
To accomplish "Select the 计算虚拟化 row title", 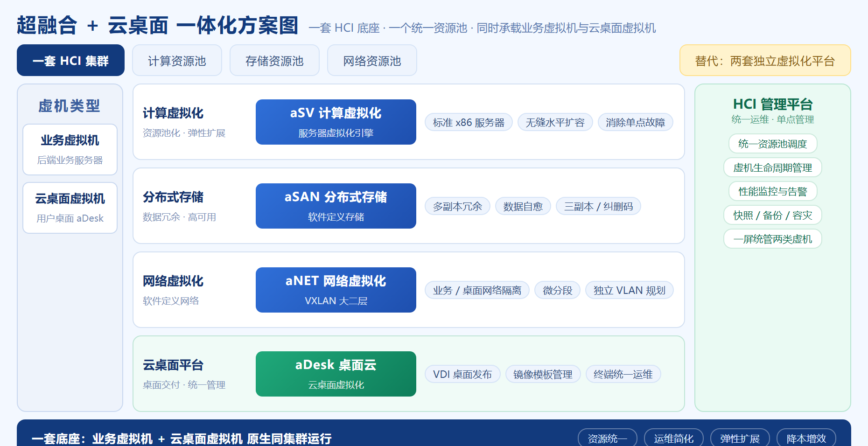I will coord(173,113).
